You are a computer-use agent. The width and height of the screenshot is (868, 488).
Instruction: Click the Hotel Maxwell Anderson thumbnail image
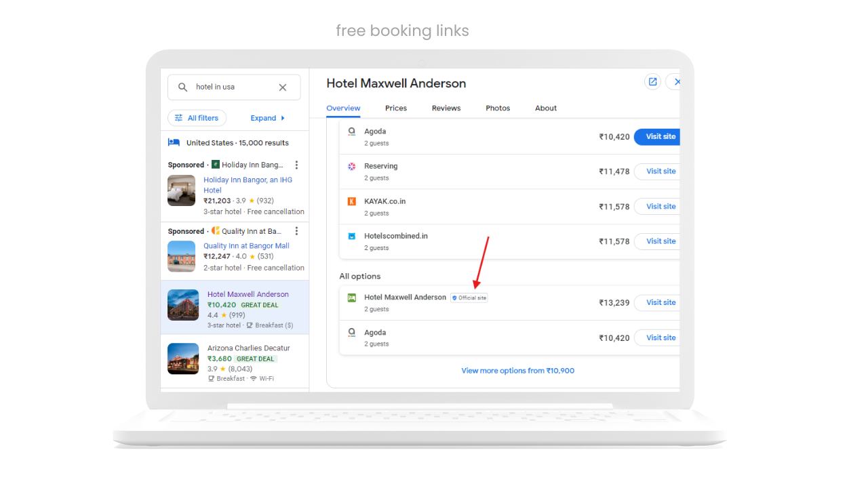[182, 305]
